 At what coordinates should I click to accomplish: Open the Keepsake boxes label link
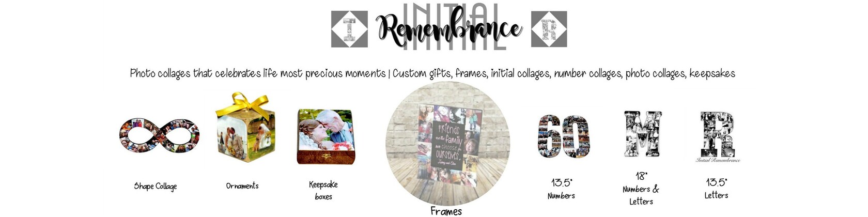coord(323,191)
